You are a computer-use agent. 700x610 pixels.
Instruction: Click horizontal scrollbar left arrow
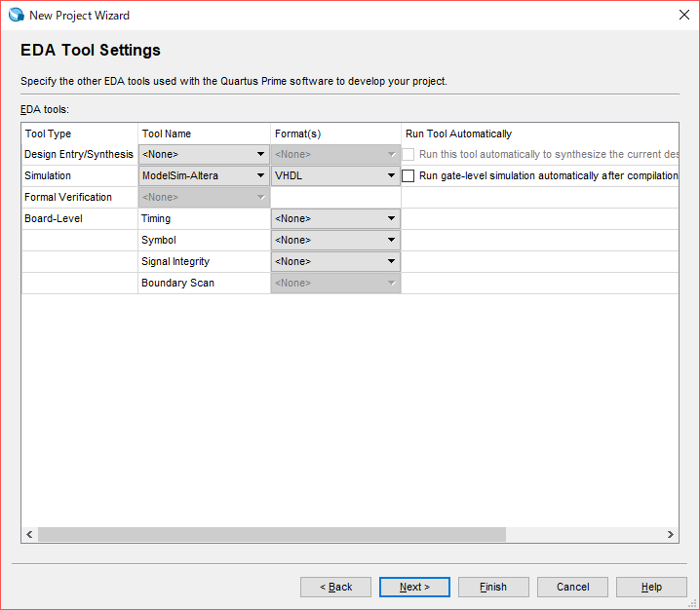29,535
